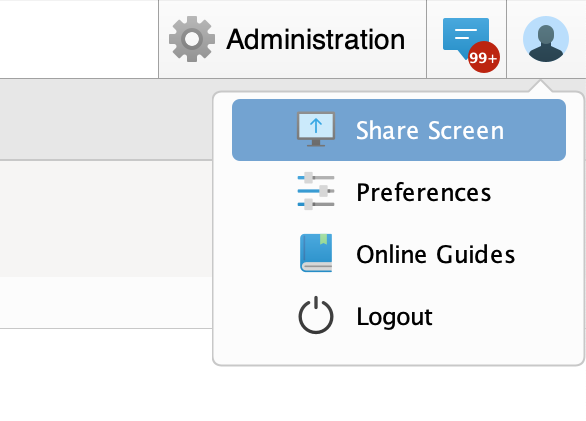Click the Administration label
Viewport: 586px width, 421px height.
pos(316,39)
